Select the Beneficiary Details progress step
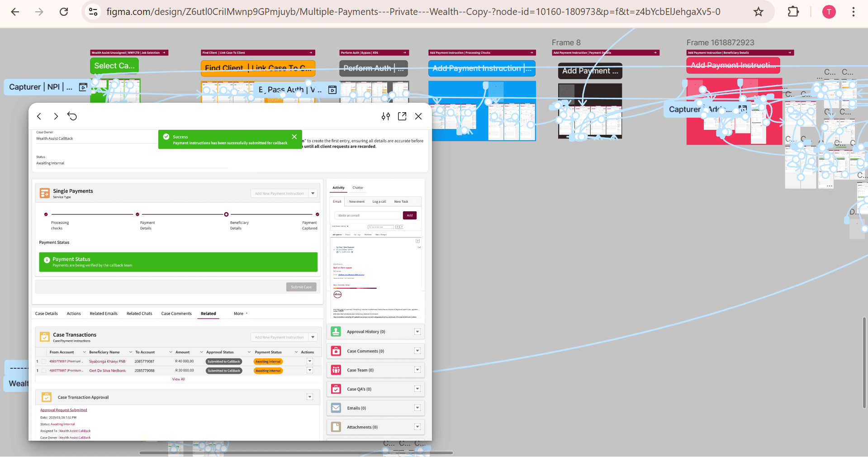 click(x=226, y=214)
